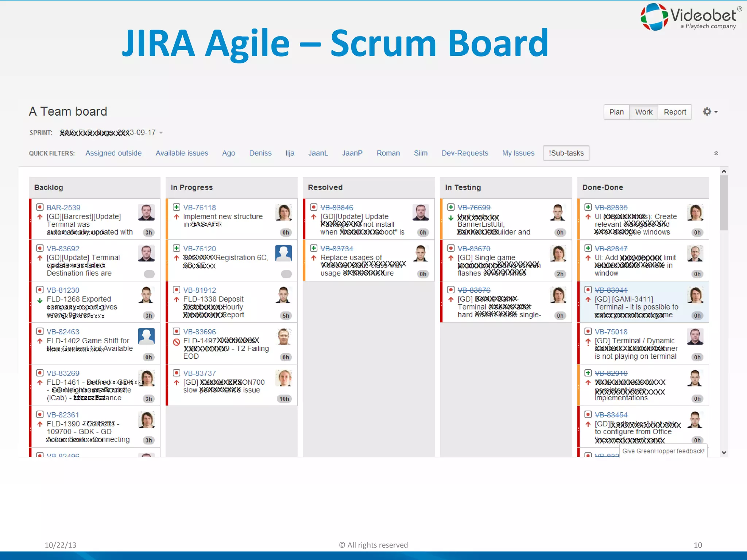Image resolution: width=747 pixels, height=560 pixels.
Task: Open issue VB-76118 link
Action: coord(200,207)
